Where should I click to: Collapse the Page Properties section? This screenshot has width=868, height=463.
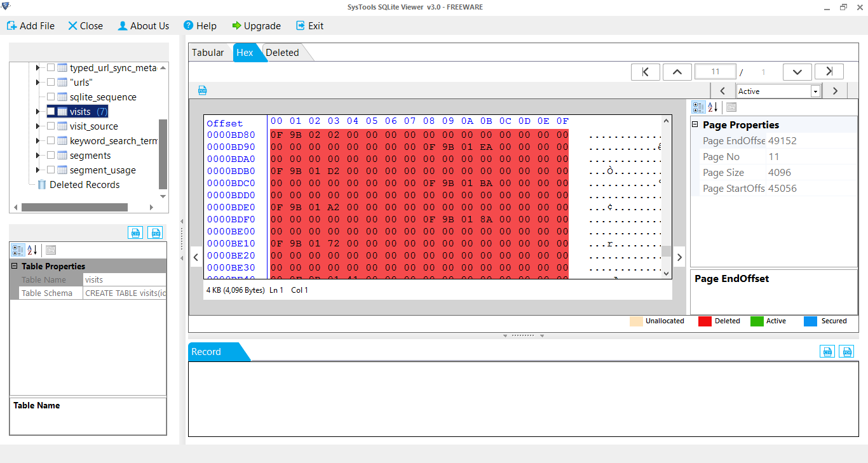695,125
